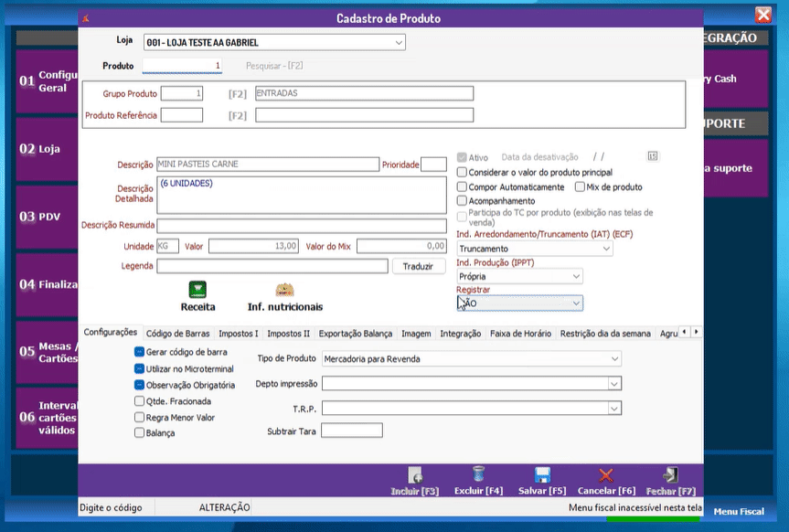The width and height of the screenshot is (789, 532).
Task: Open the Código de Barras tab
Action: click(177, 334)
